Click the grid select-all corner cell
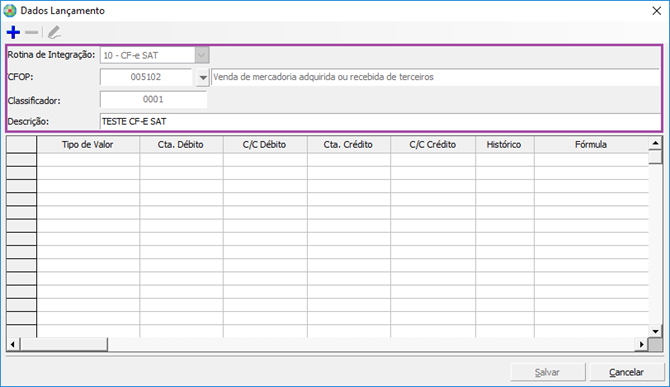670x387 pixels. tap(21, 144)
